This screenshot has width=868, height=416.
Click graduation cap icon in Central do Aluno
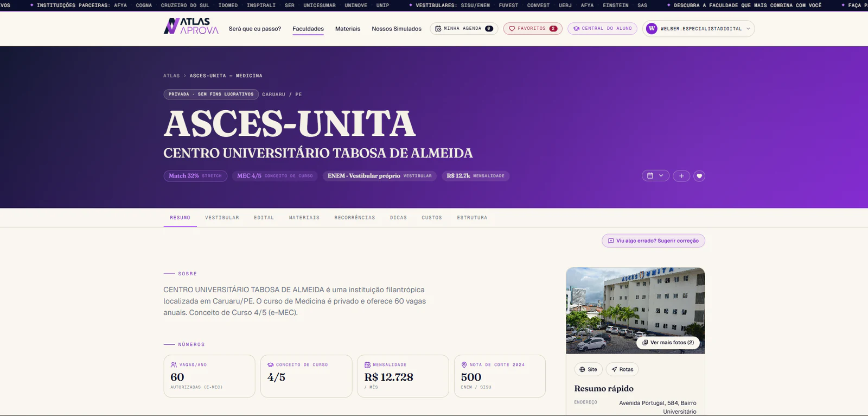(x=576, y=29)
